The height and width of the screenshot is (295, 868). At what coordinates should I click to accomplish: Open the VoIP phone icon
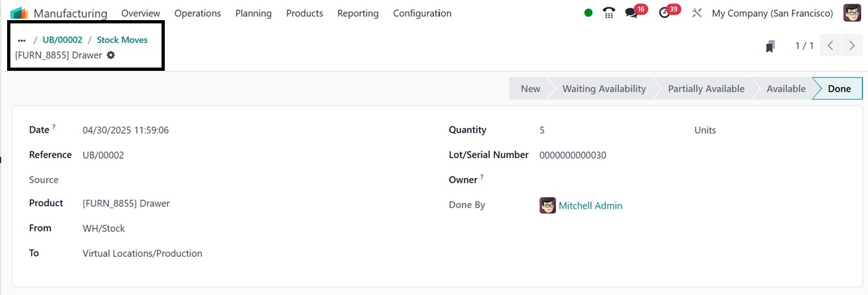click(609, 13)
